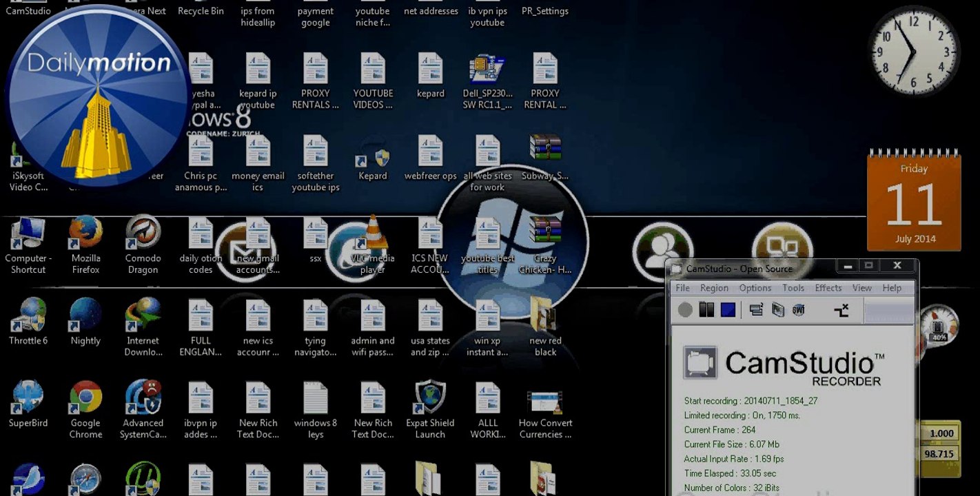This screenshot has width=980, height=496.
Task: Select the 'ICS NEW ACCOU...' document
Action: pos(430,246)
